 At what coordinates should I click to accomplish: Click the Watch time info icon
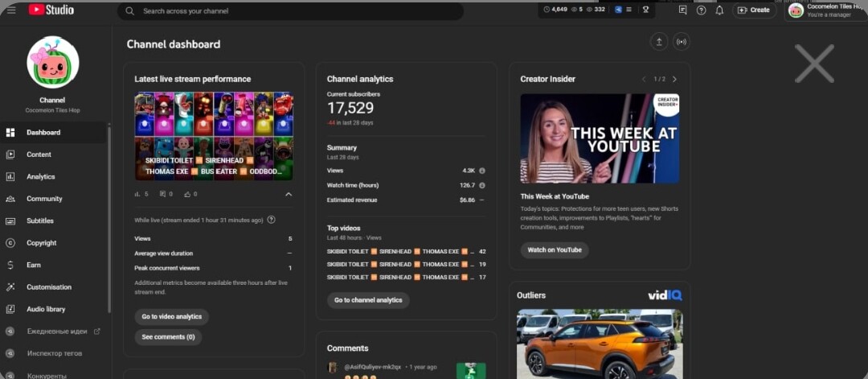click(482, 185)
